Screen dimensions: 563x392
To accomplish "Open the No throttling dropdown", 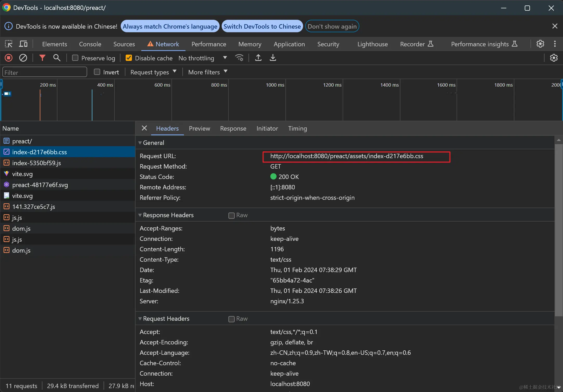I will 202,58.
